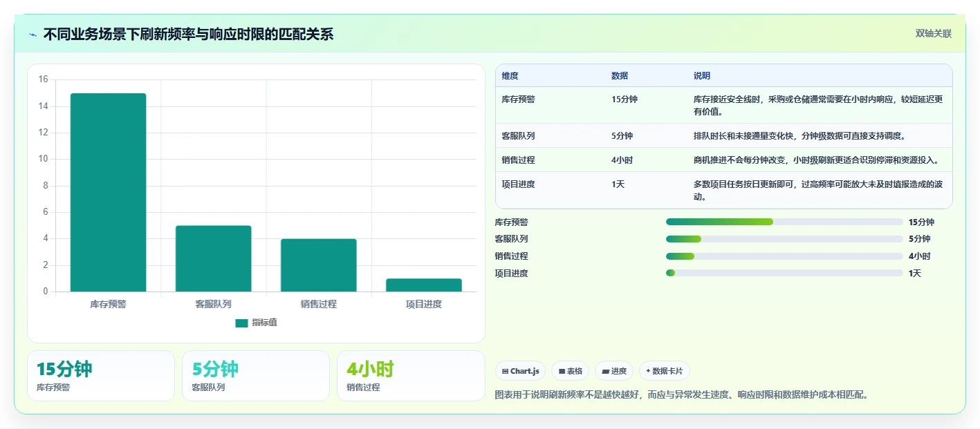Click the 5分钟 value beside progress bar
The image size is (980, 429).
coord(919,239)
